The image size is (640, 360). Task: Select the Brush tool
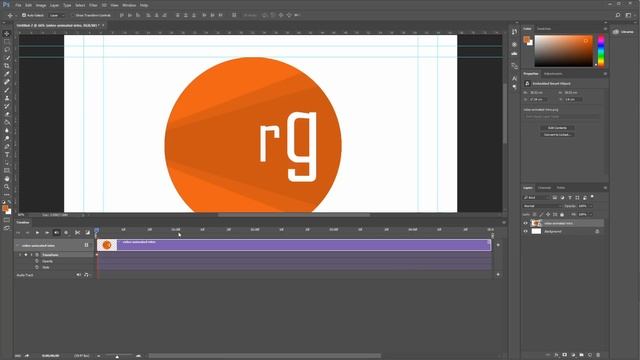(x=7, y=90)
